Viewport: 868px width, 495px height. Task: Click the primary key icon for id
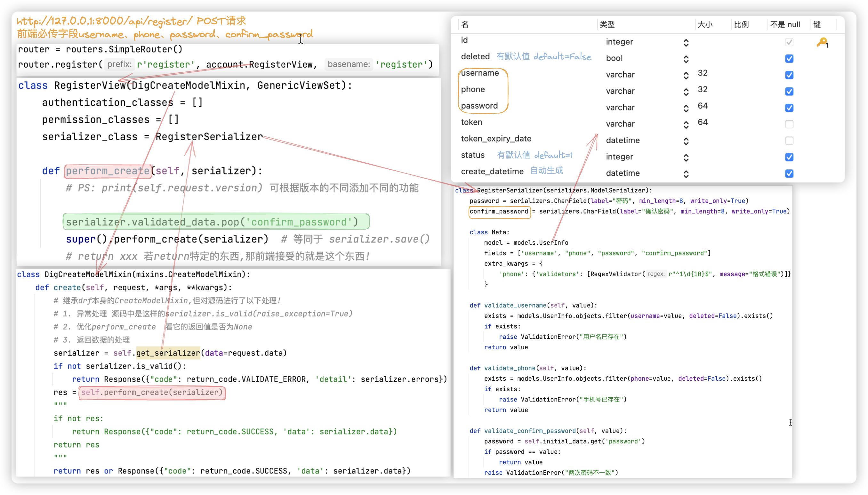[822, 42]
